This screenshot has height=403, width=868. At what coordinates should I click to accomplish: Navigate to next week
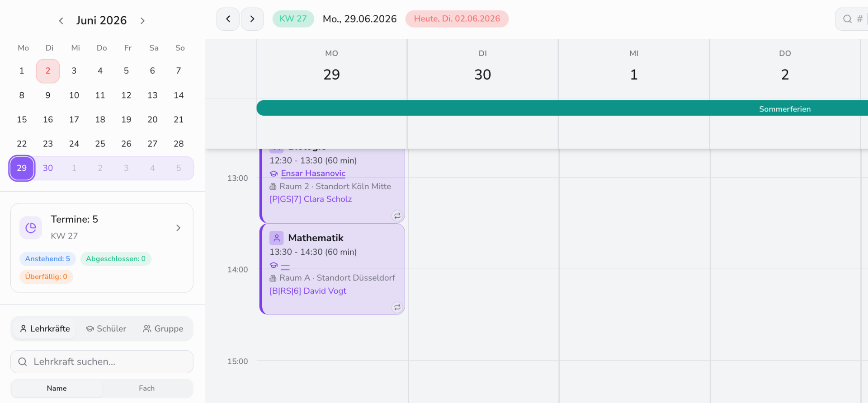tap(252, 19)
